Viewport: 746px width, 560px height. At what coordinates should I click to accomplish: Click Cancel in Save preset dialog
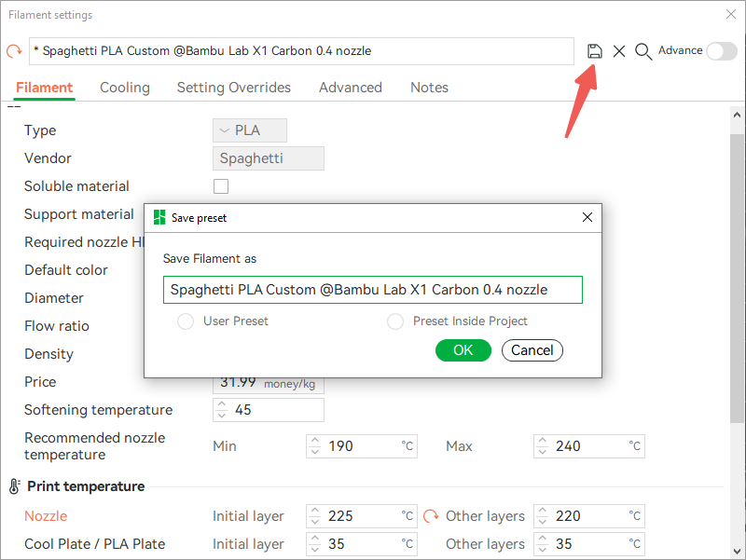tap(532, 350)
